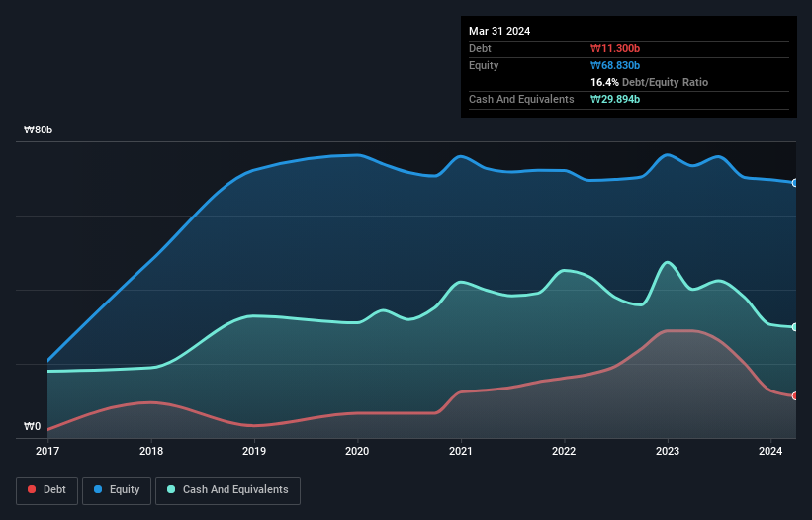Click the blue Equity legend dot
This screenshot has width=812, height=520.
[x=98, y=489]
